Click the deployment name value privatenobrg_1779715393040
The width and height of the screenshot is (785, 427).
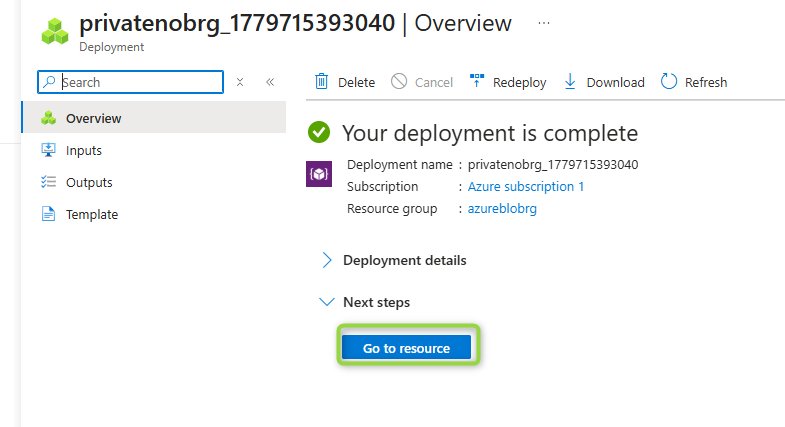coord(553,165)
